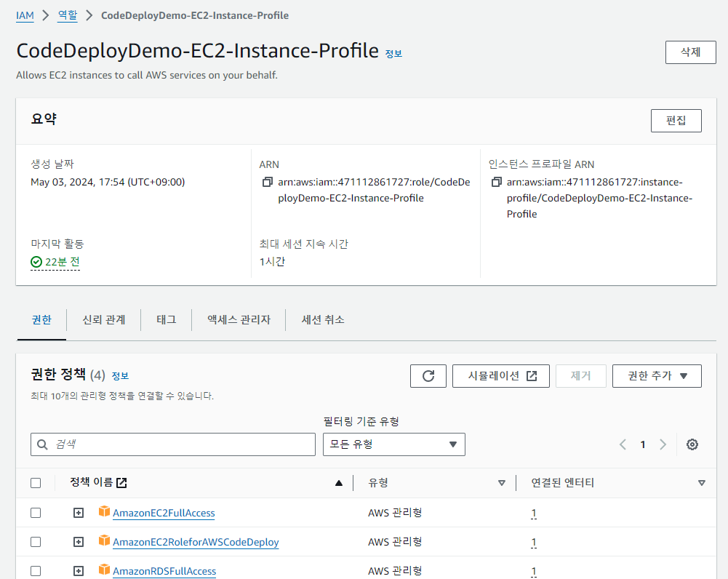Click the 22분 전 last activity link
728x579 pixels.
tap(63, 262)
